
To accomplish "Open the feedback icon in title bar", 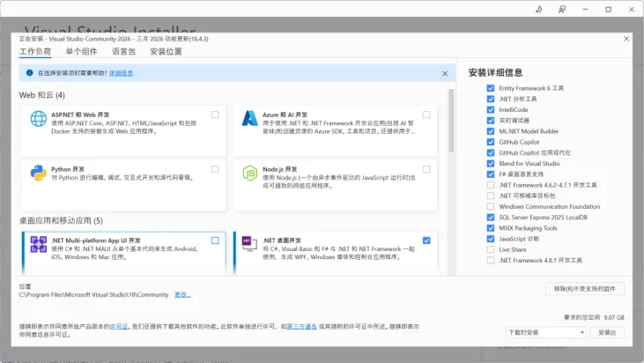I will (x=562, y=9).
